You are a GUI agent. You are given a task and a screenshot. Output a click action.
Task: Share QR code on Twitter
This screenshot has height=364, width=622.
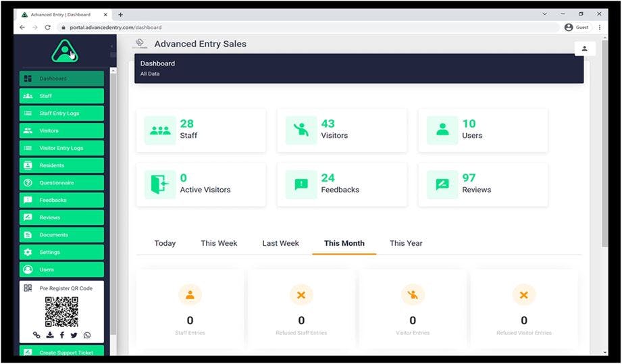click(x=74, y=335)
